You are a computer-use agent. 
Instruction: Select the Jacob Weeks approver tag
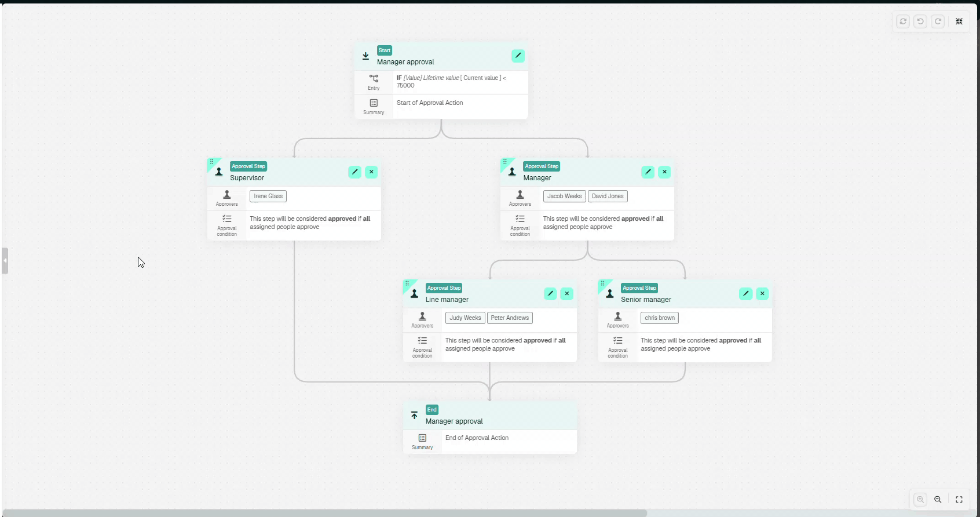pyautogui.click(x=564, y=196)
